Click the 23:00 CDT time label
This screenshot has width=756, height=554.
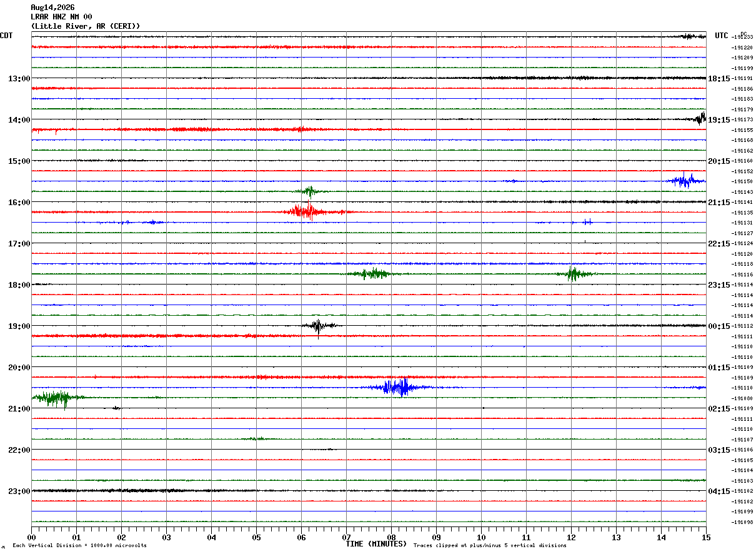coord(19,491)
